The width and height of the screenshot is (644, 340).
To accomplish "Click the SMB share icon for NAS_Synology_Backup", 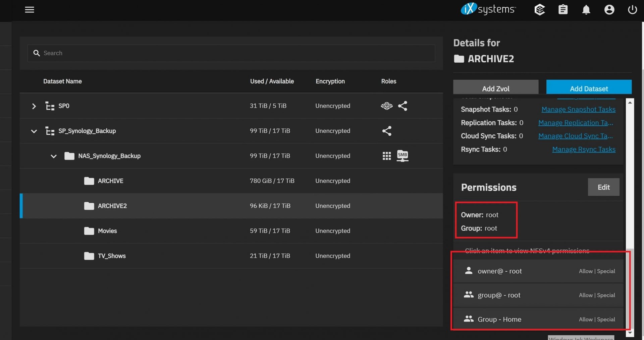I will [402, 156].
